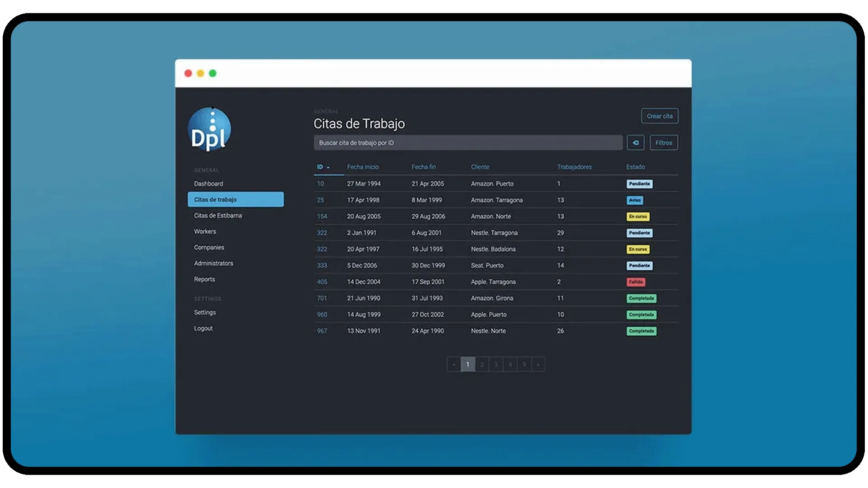Click Logout in the sidebar

coord(203,328)
